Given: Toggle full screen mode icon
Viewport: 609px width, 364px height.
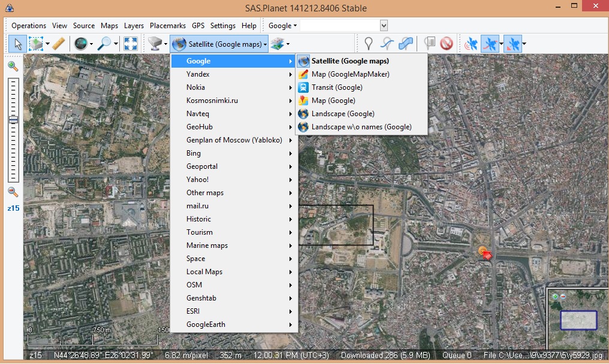Looking at the screenshot, I should click(131, 44).
